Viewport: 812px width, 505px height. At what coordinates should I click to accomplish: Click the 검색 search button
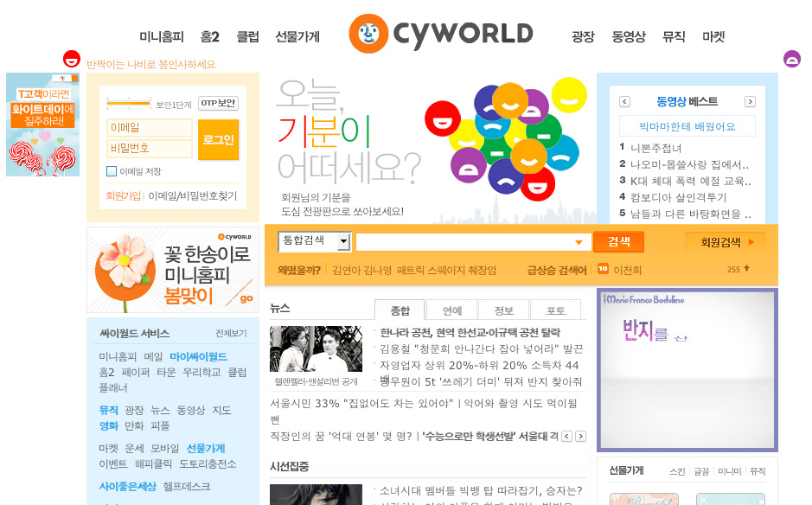click(x=619, y=241)
